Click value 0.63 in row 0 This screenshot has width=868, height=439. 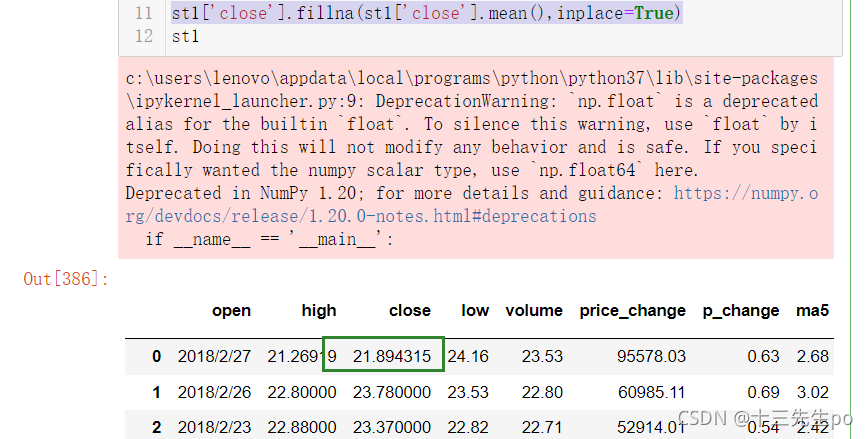click(x=763, y=356)
